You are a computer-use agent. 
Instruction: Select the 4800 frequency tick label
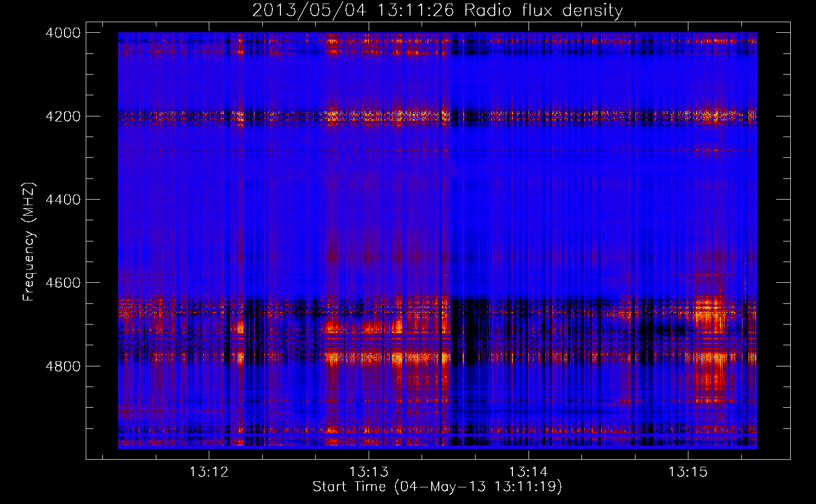coord(63,366)
